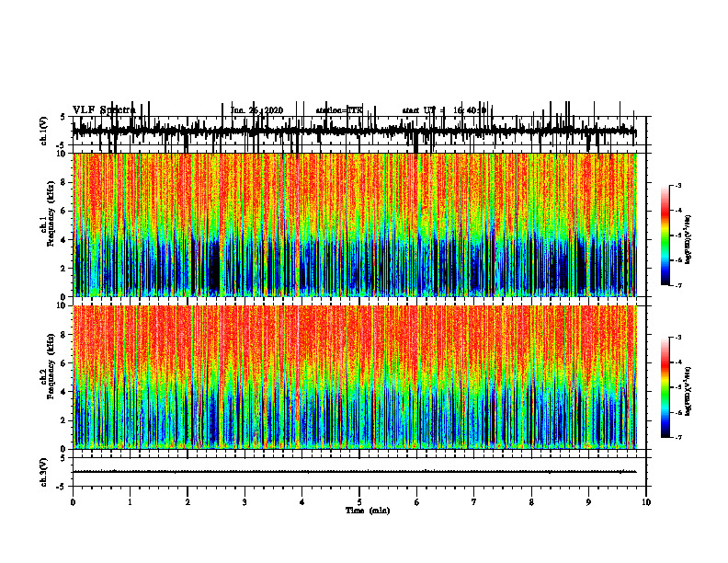Click the 'VLF Spectra' plot title
This screenshot has width=728, height=563.
104,110
